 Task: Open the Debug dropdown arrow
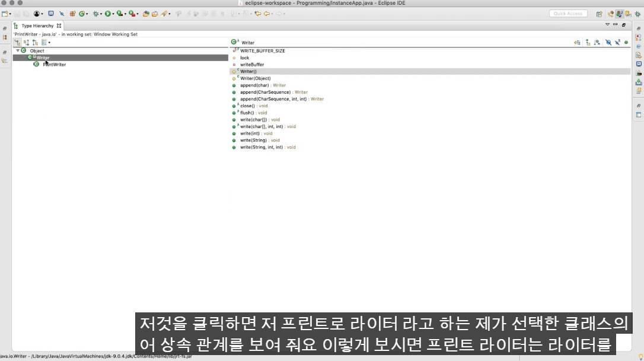click(101, 14)
